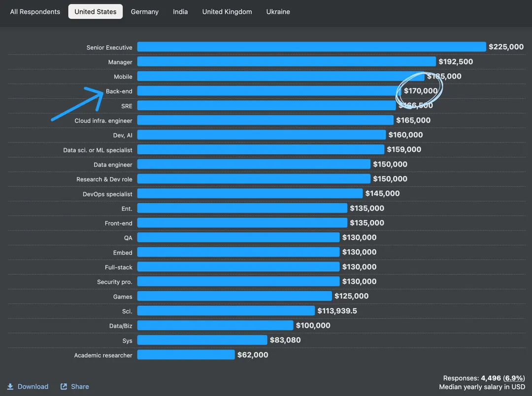This screenshot has height=396, width=532.
Task: Click the Data/Biz salary bar
Action: [215, 325]
